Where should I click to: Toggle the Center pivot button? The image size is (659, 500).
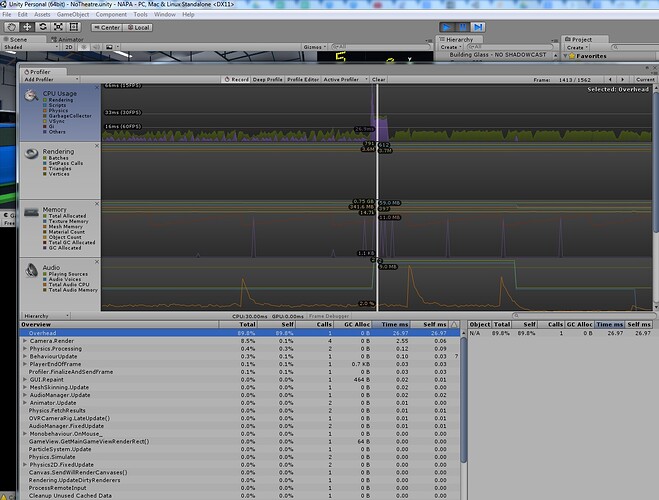[107, 27]
